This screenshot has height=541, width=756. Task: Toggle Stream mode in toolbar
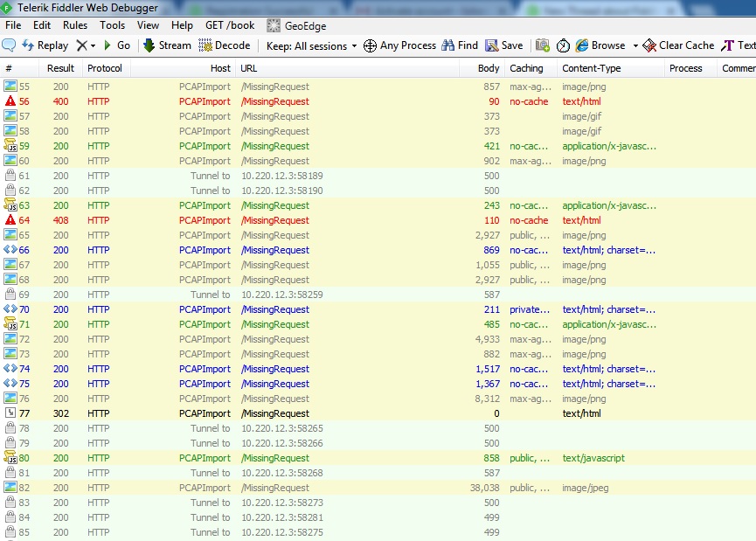pyautogui.click(x=167, y=45)
